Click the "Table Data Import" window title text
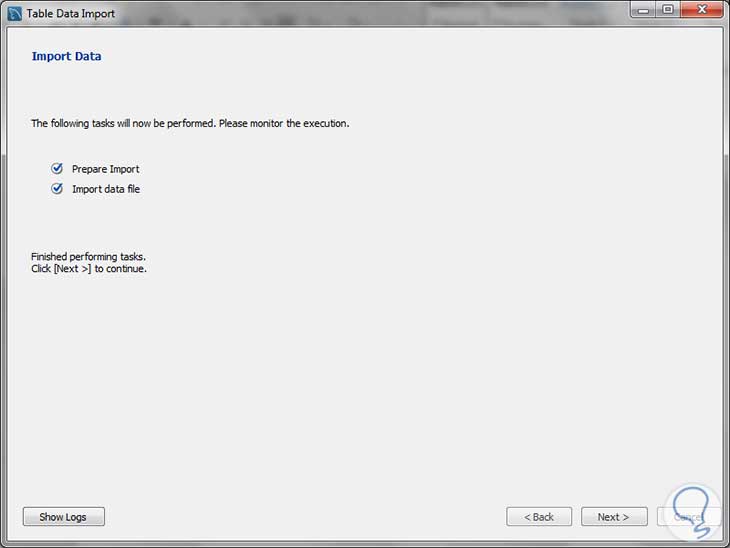The height and width of the screenshot is (548, 730). 70,14
